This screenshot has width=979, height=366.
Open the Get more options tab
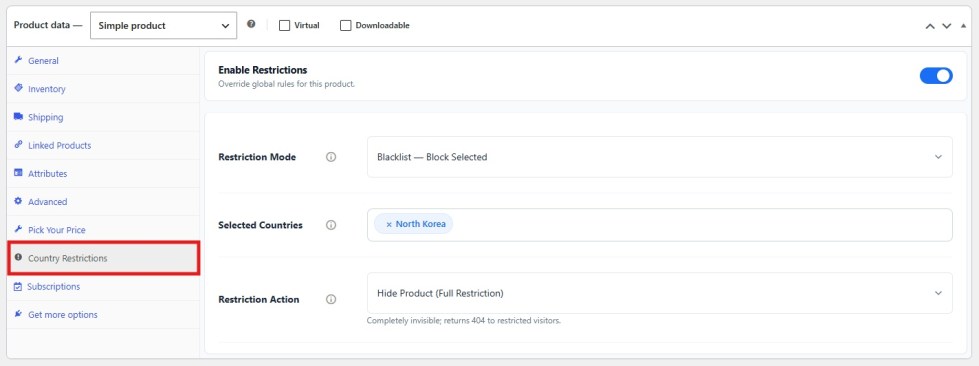click(x=103, y=315)
